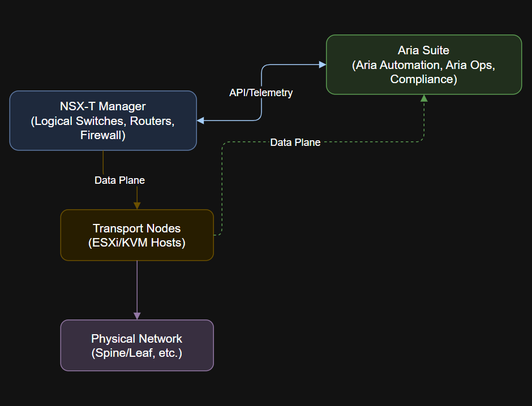Click the green dashed Data Plane label

[x=295, y=142]
